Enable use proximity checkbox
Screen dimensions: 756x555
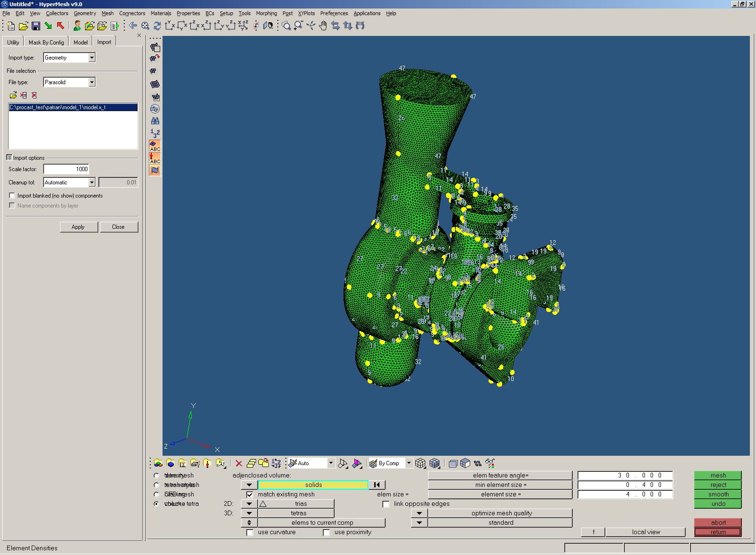point(326,532)
